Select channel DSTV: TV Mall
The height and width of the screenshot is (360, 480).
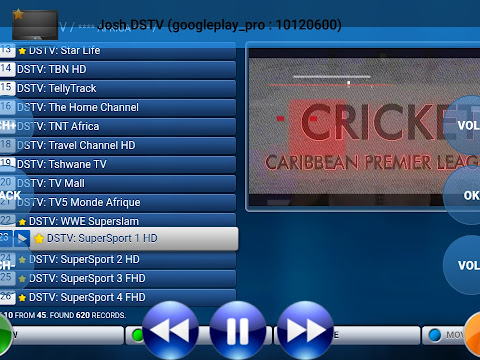[x=118, y=184]
